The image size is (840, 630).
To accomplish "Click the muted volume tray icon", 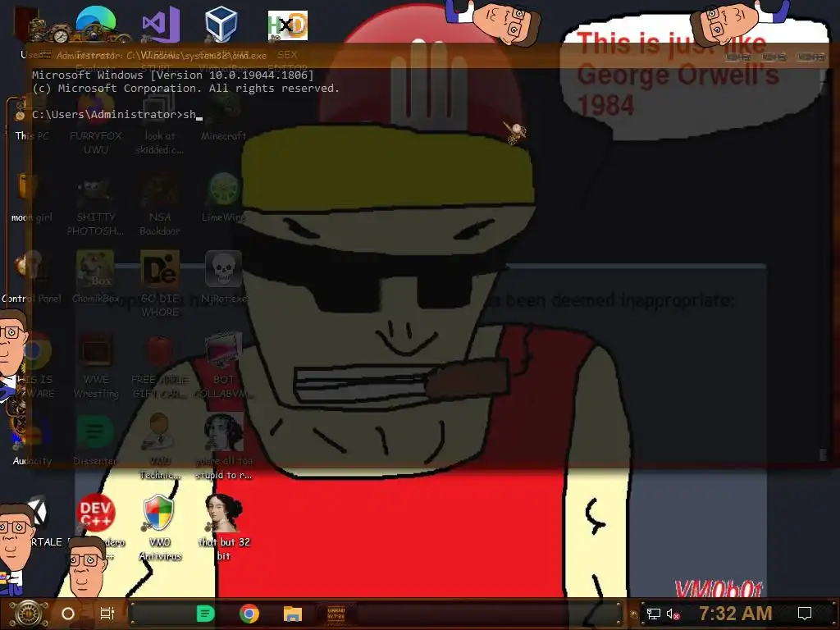I will click(x=673, y=614).
